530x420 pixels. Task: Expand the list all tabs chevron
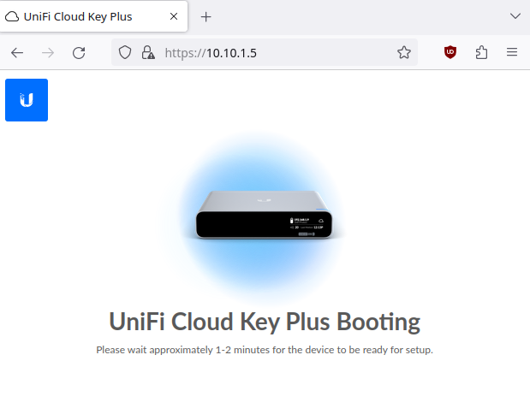[515, 16]
